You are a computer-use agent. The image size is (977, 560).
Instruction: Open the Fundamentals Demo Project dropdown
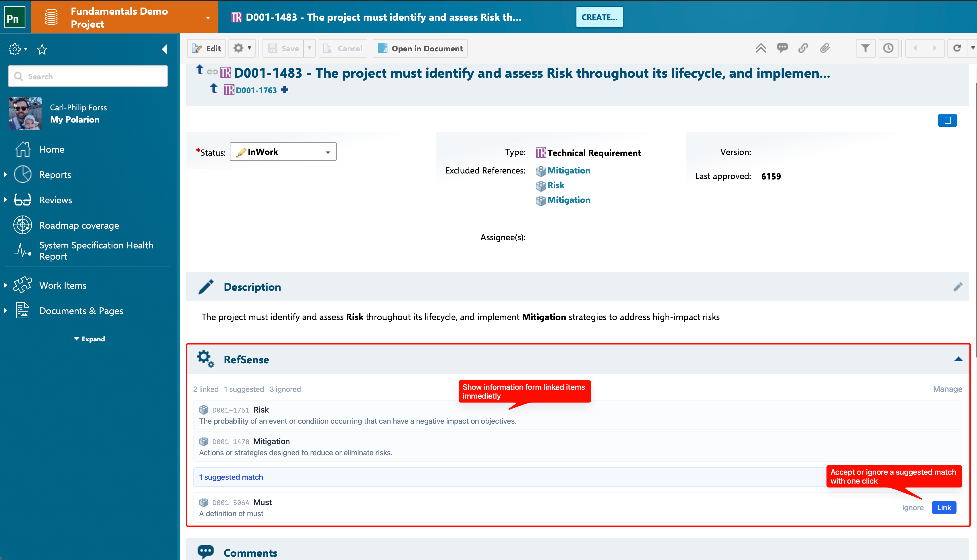208,18
